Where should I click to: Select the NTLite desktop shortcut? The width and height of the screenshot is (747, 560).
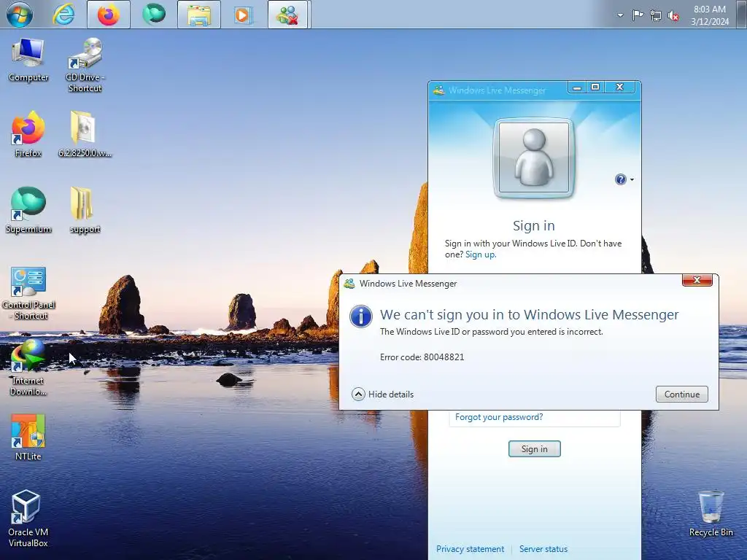pos(28,437)
